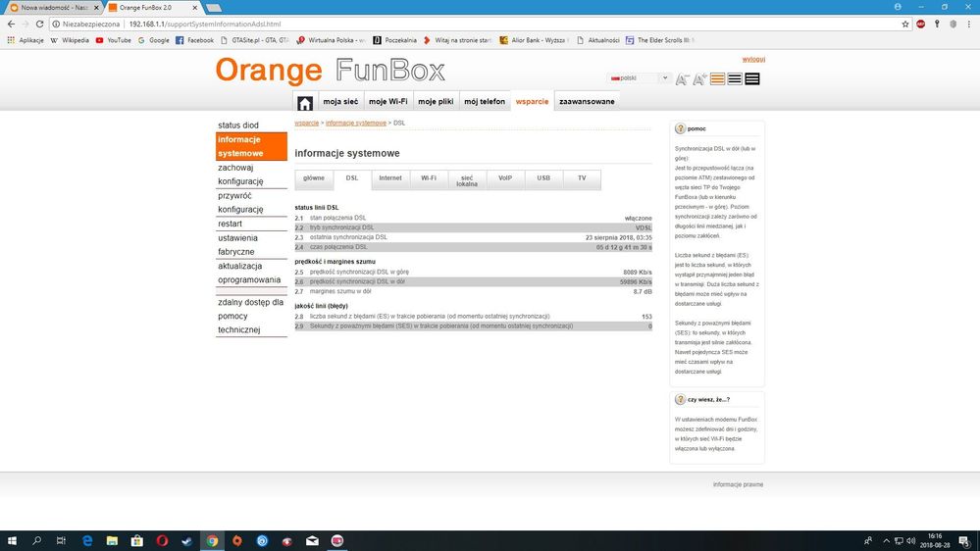Select the orange contrast theme icon
This screenshot has height=551, width=980.
pos(717,79)
